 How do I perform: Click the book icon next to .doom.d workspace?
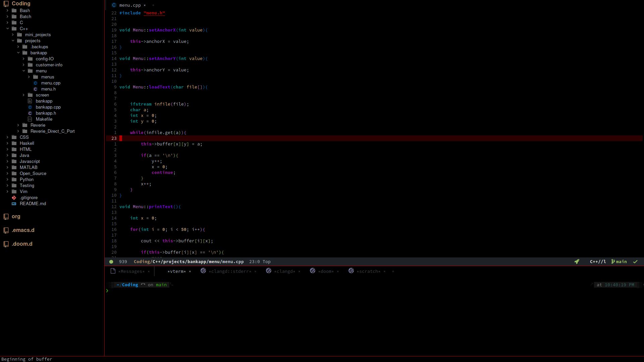coord(6,244)
